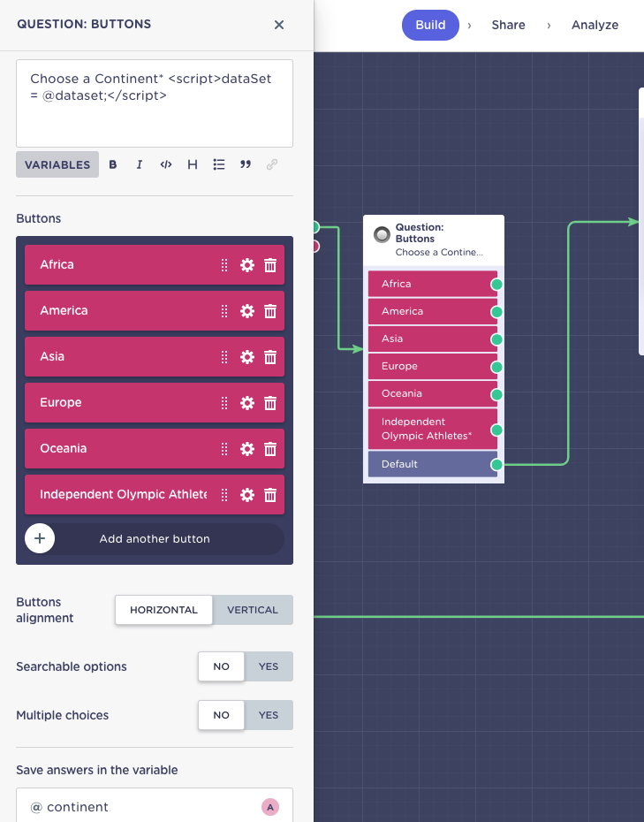The image size is (644, 822).
Task: Switch to the Share tab
Action: tap(508, 25)
